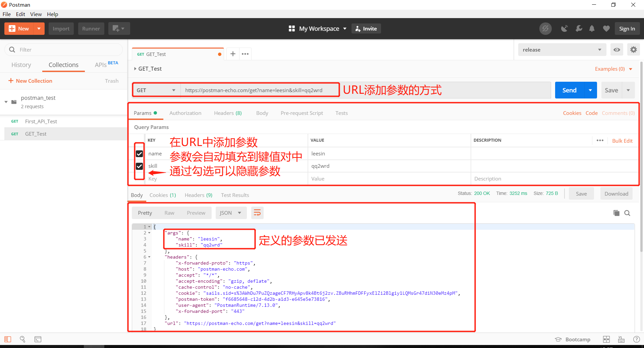Click environment quick look eye icon
The image size is (644, 348).
(x=617, y=50)
